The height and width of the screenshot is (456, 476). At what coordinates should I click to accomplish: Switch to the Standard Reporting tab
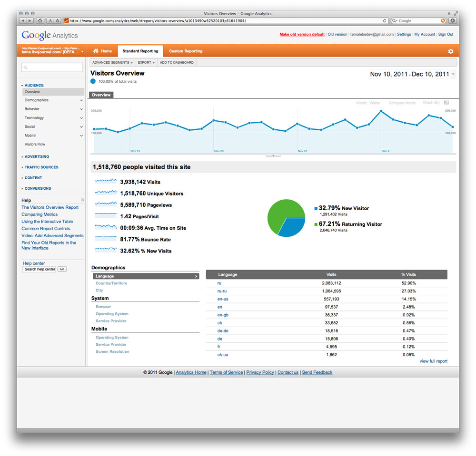(x=140, y=51)
